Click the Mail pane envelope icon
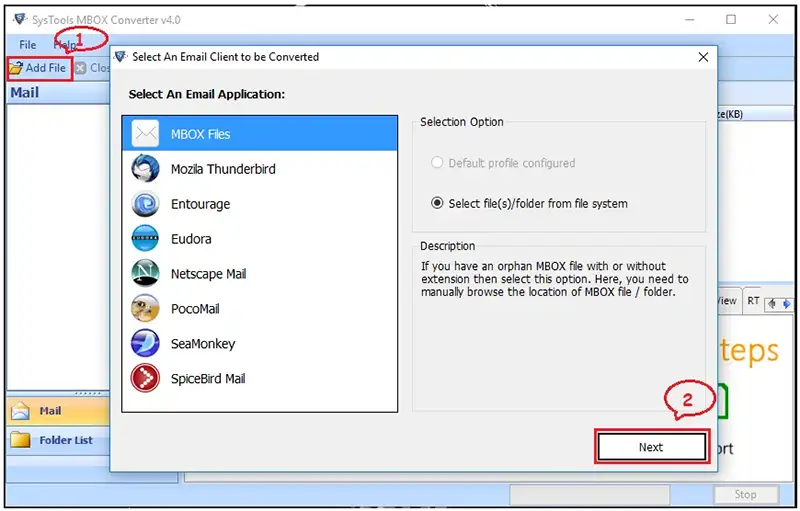Viewport: 800px width, 511px height. [x=20, y=411]
